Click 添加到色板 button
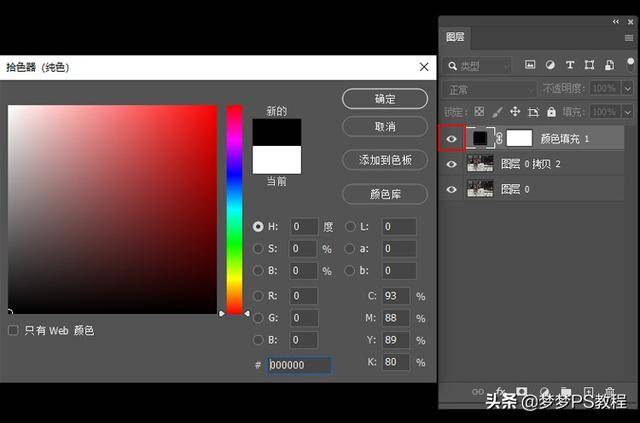The width and height of the screenshot is (640, 423). coord(385,160)
